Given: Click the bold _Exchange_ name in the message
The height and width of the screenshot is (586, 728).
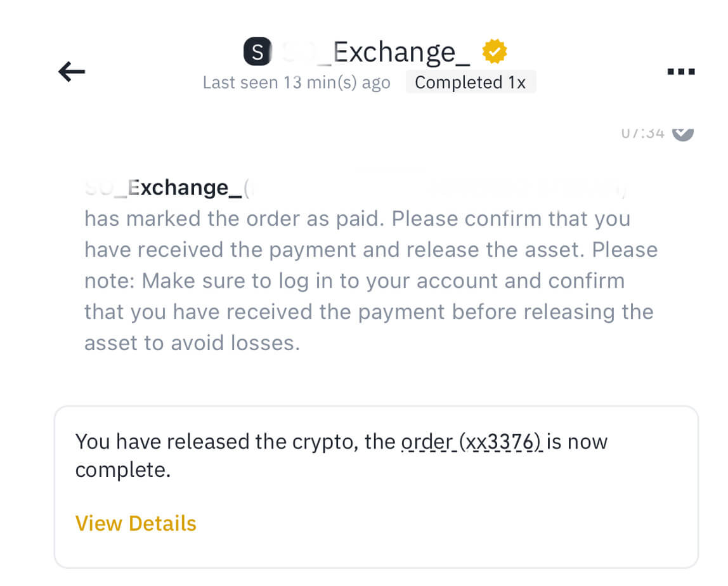Looking at the screenshot, I should pyautogui.click(x=184, y=188).
